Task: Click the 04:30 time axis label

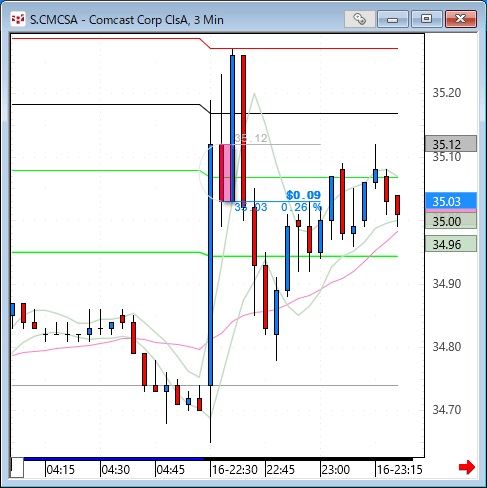Action: pos(115,470)
